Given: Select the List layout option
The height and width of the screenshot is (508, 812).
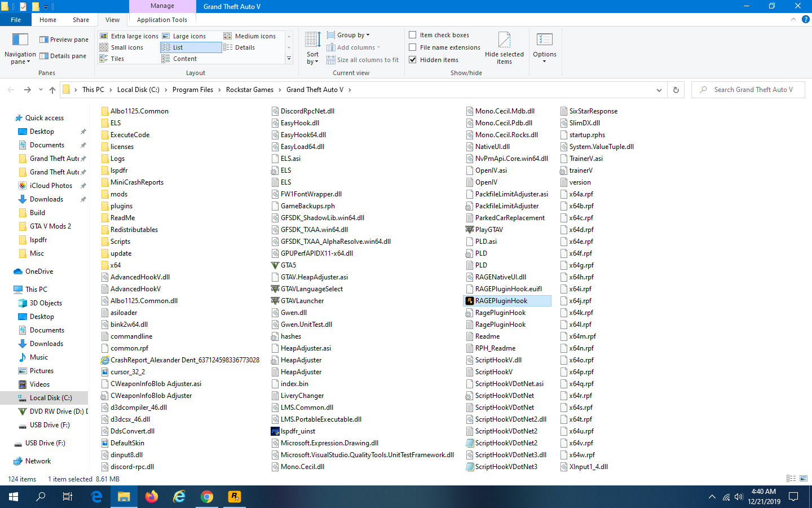Looking at the screenshot, I should (191, 47).
